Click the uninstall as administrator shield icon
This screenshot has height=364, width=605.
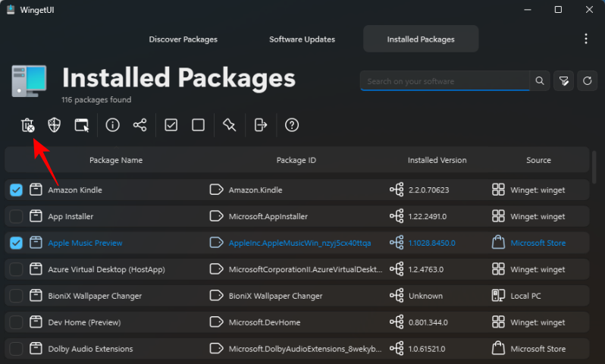55,125
